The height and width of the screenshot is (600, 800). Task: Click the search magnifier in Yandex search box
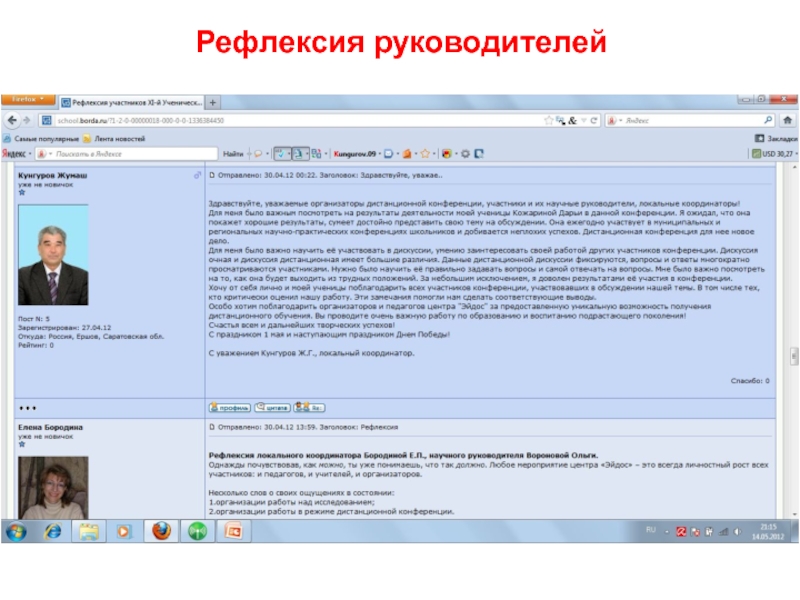click(768, 120)
